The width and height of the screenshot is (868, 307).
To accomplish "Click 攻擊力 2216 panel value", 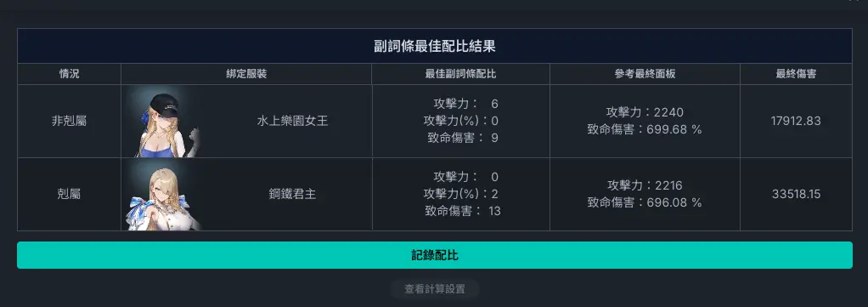I will [645, 185].
